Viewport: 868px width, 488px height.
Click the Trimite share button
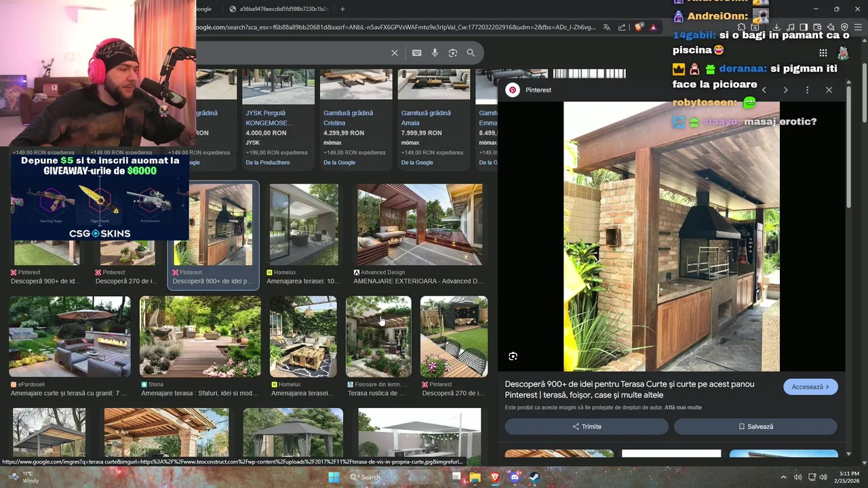click(x=587, y=426)
